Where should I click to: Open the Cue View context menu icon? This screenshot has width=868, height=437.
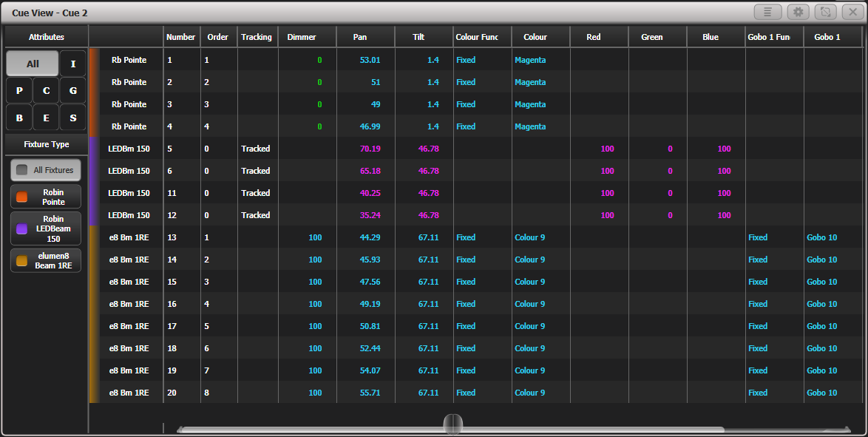[x=767, y=12]
